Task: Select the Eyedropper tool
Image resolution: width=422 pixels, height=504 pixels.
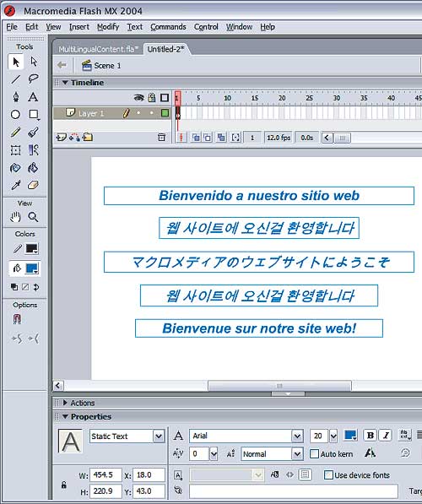Action: click(x=15, y=185)
